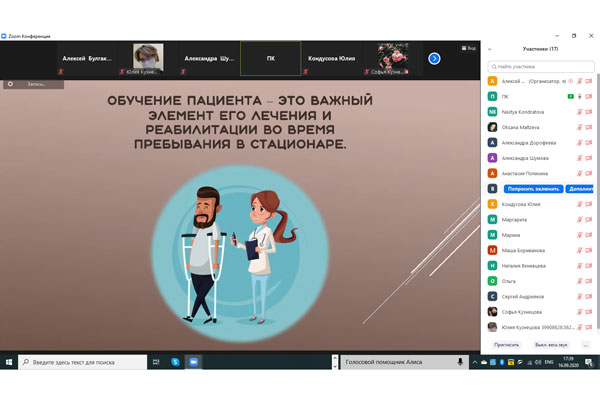Focus the Найти участника search field
Viewport: 600px width, 400px height.
(x=541, y=67)
